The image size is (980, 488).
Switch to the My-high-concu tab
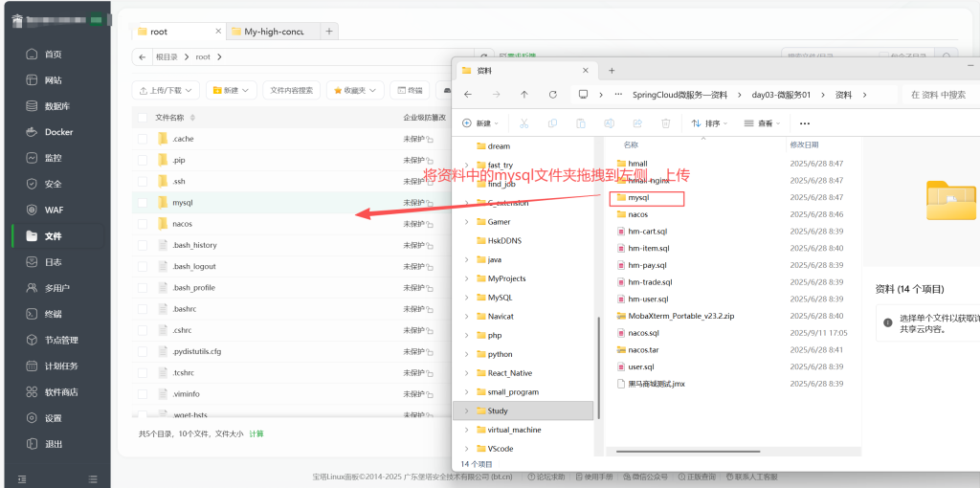272,32
